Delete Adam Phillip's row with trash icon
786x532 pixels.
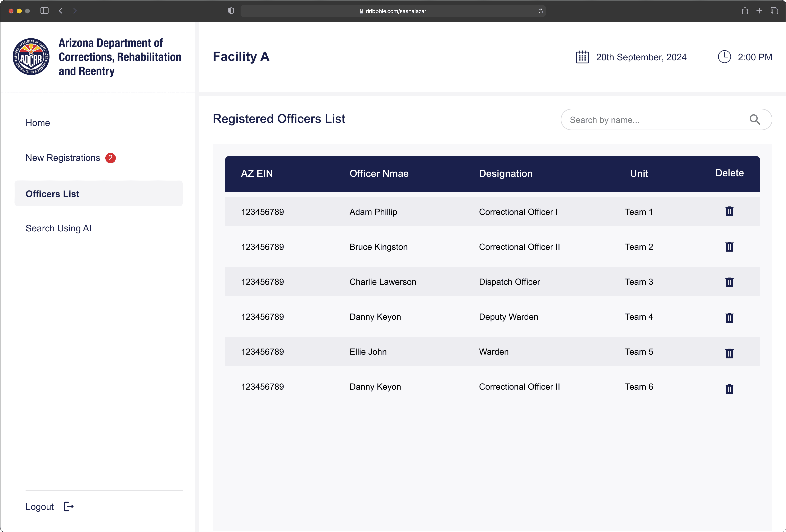[729, 212]
